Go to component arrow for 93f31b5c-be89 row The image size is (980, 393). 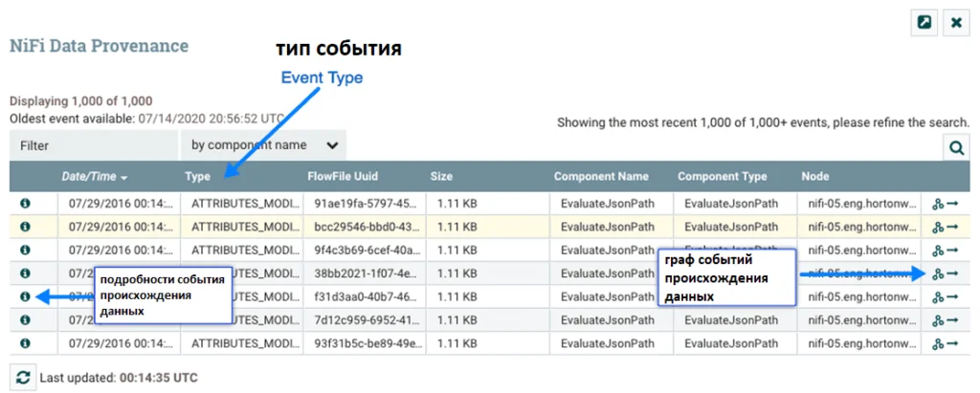click(952, 343)
